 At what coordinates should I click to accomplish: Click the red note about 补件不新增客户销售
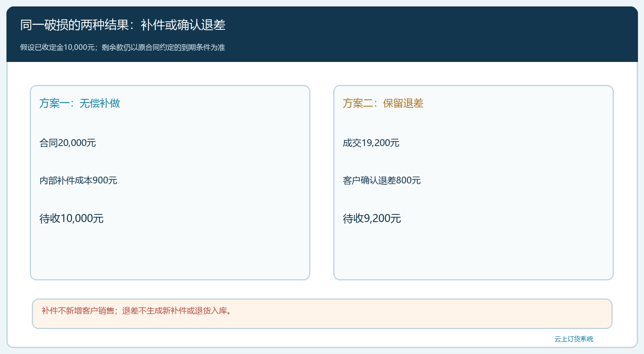138,311
